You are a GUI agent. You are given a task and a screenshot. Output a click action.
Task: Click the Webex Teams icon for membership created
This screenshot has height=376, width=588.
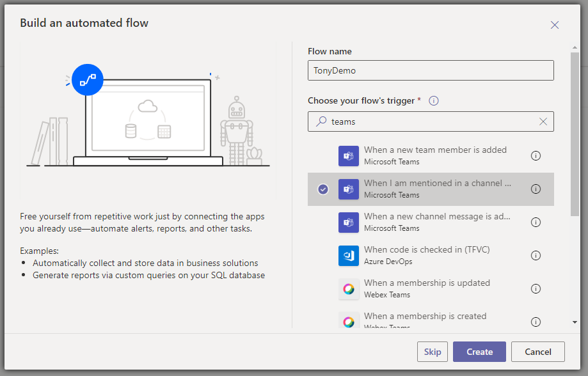[348, 321]
